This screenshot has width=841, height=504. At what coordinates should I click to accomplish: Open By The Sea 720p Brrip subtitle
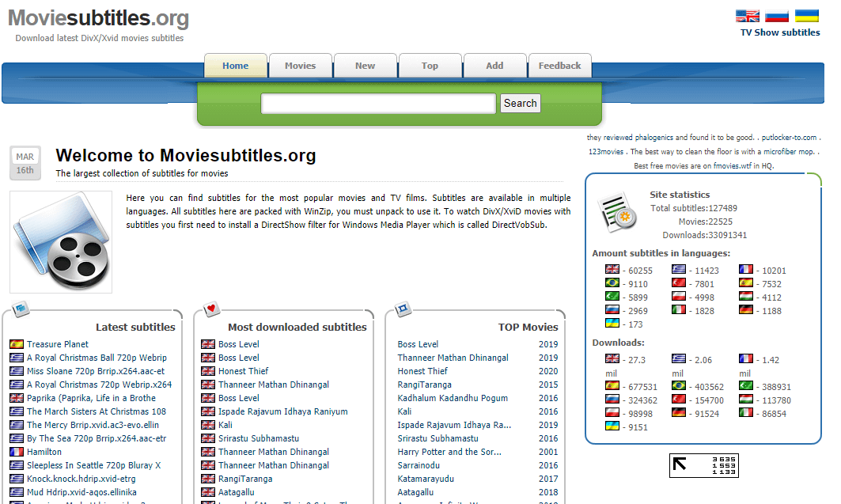[97, 438]
